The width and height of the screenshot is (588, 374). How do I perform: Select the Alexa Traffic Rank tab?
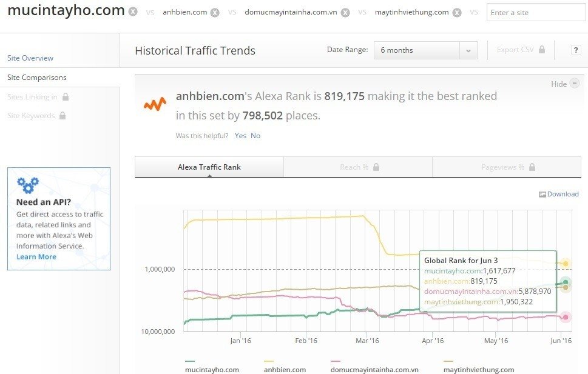pos(209,167)
